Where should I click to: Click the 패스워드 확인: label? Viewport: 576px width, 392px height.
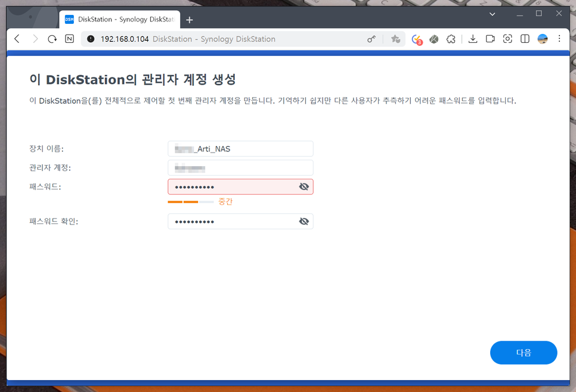coord(54,222)
